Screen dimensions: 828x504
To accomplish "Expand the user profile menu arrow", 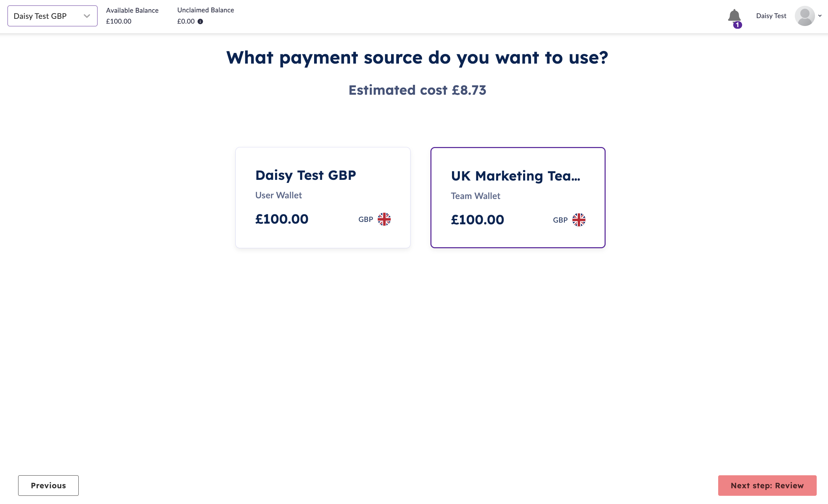I will pos(820,16).
